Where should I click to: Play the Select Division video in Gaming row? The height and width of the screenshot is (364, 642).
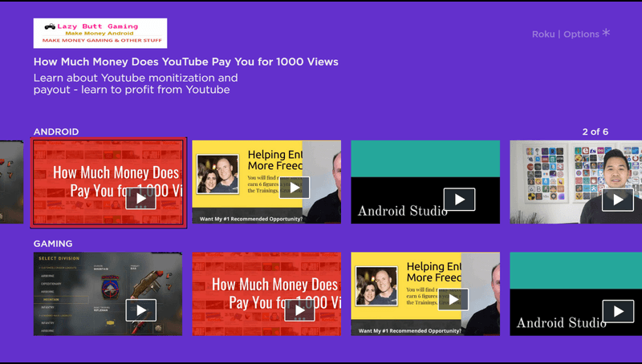point(141,310)
